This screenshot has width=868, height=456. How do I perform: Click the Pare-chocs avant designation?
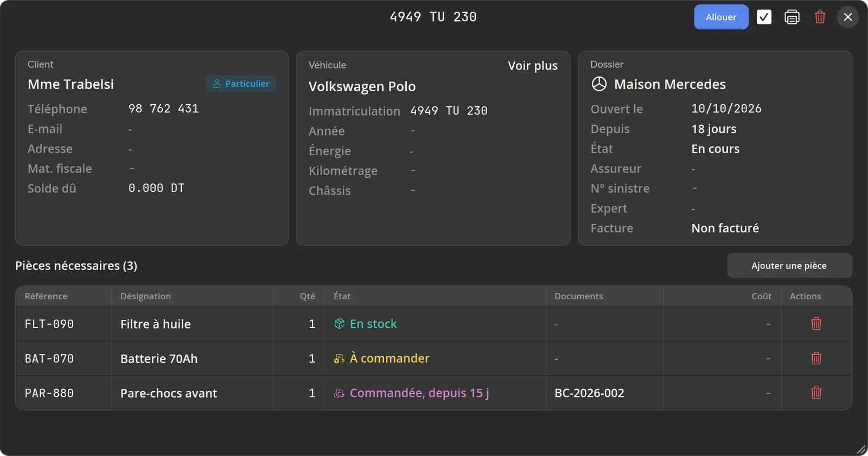(169, 393)
